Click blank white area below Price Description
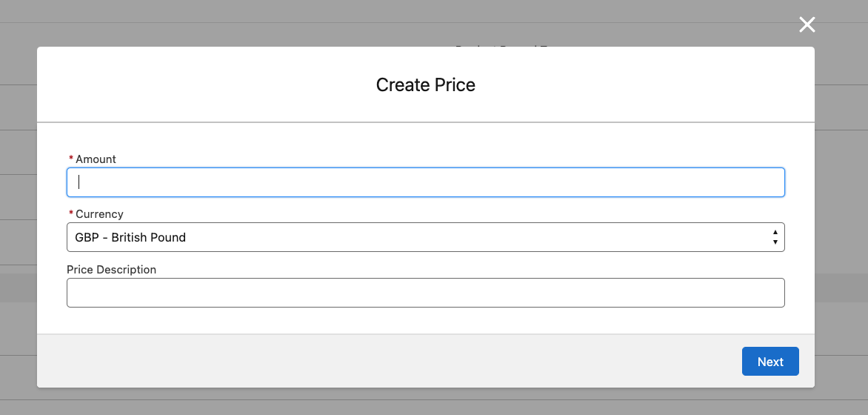868x415 pixels. click(425, 321)
